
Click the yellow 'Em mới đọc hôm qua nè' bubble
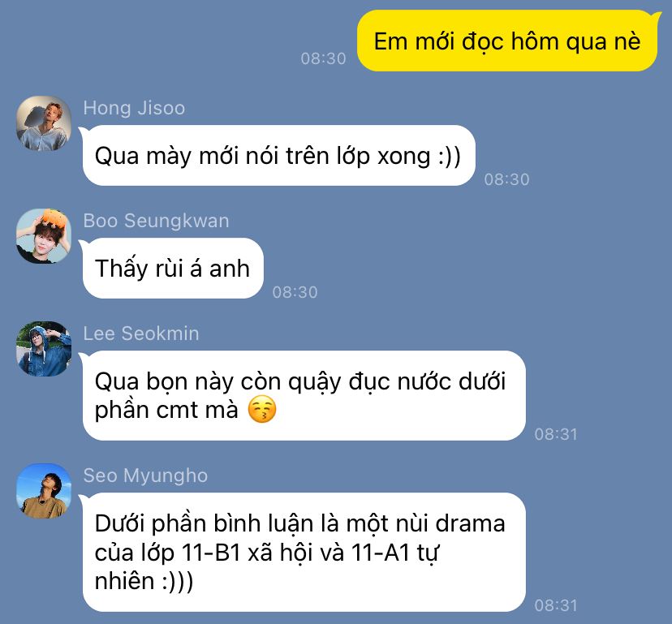(x=509, y=41)
